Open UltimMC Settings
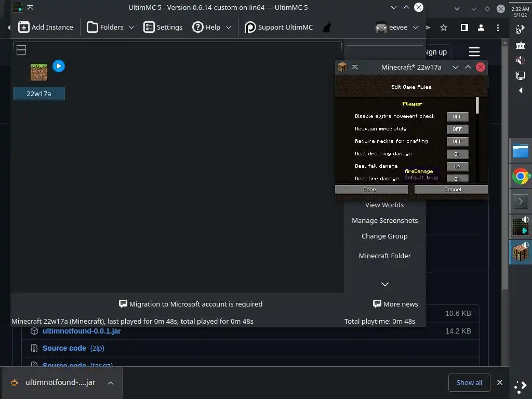Screen dimensions: 532x399 coord(163,27)
